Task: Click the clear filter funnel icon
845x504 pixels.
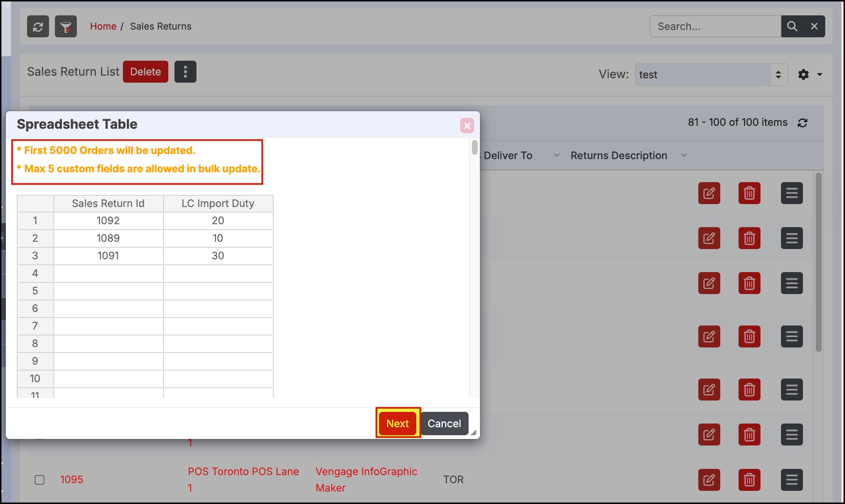Action: point(66,26)
